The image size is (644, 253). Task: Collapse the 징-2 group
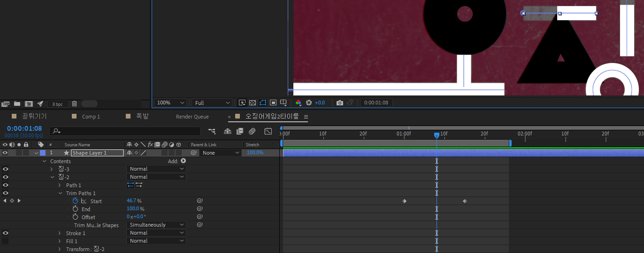coord(52,177)
